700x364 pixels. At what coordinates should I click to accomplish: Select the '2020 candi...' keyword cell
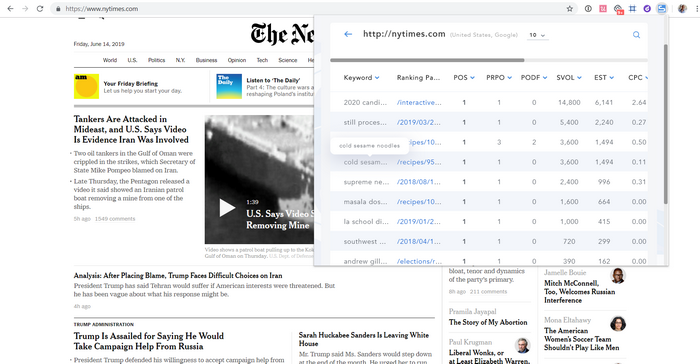365,103
